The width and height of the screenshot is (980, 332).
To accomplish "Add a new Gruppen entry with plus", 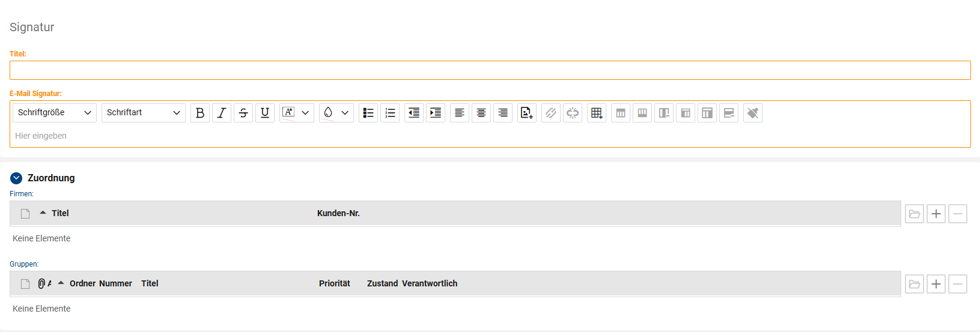I will click(936, 284).
